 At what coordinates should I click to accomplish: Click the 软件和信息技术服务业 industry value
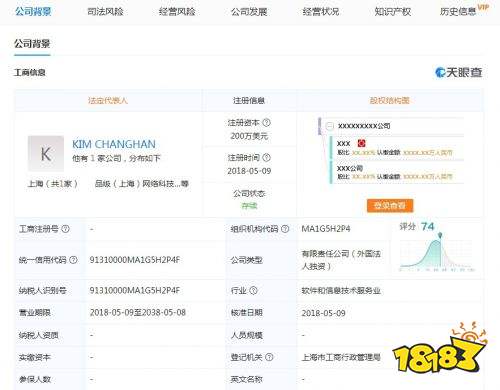point(341,291)
